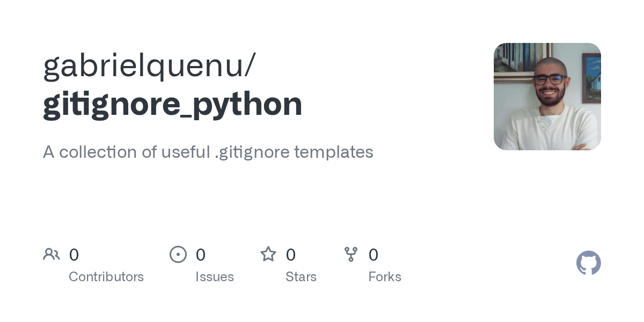Click the Issues circle-dot icon
The image size is (644, 322).
178,254
